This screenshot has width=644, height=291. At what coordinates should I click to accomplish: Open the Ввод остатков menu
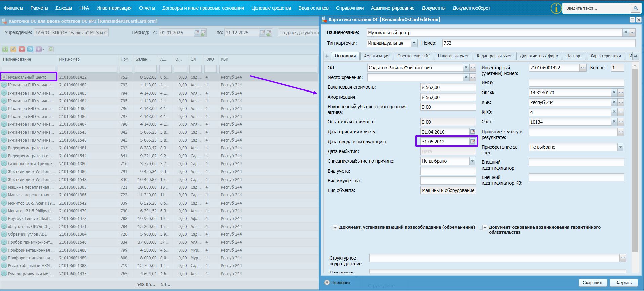314,8
